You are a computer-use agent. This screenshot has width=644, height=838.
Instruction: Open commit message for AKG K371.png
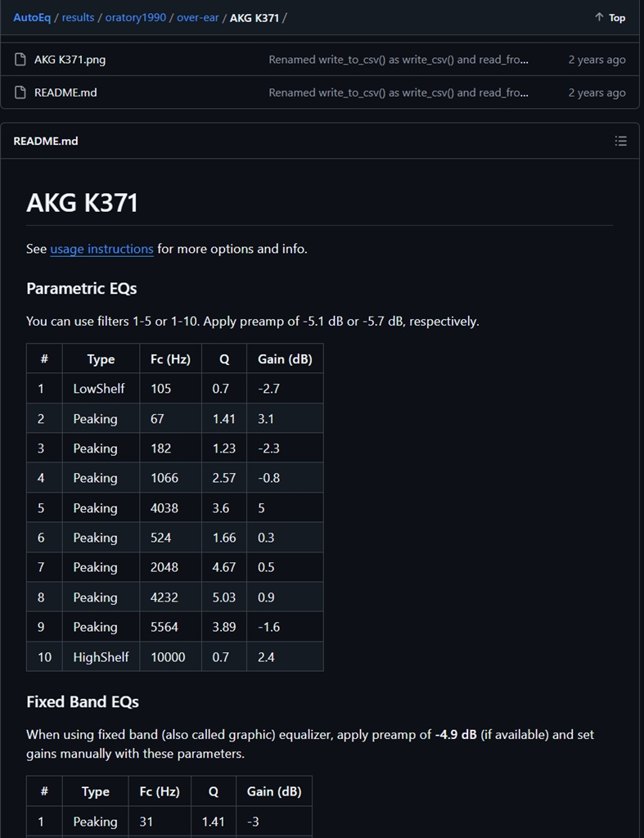pyautogui.click(x=398, y=60)
